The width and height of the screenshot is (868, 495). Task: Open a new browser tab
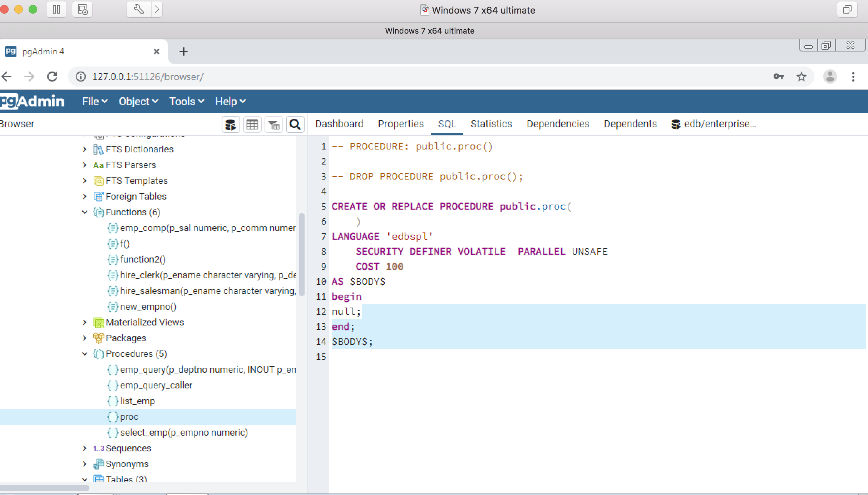pyautogui.click(x=184, y=52)
